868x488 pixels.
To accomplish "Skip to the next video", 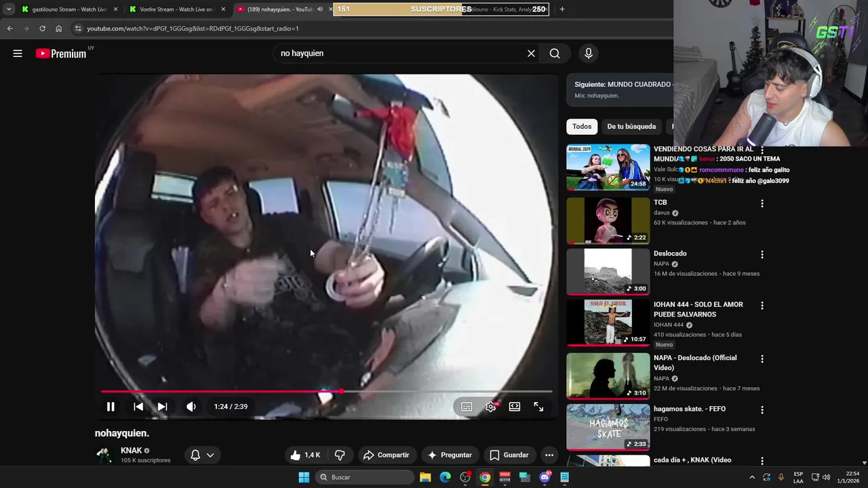I will (162, 407).
